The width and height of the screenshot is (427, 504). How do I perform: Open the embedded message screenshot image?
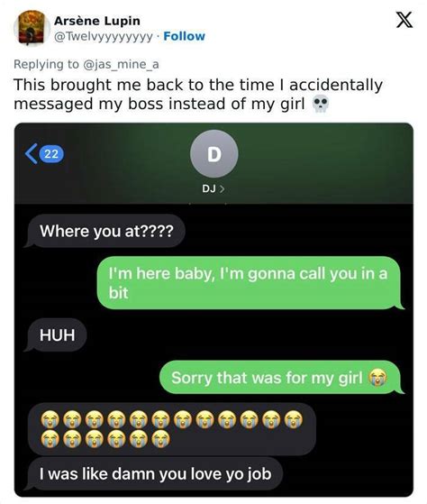pyautogui.click(x=213, y=310)
